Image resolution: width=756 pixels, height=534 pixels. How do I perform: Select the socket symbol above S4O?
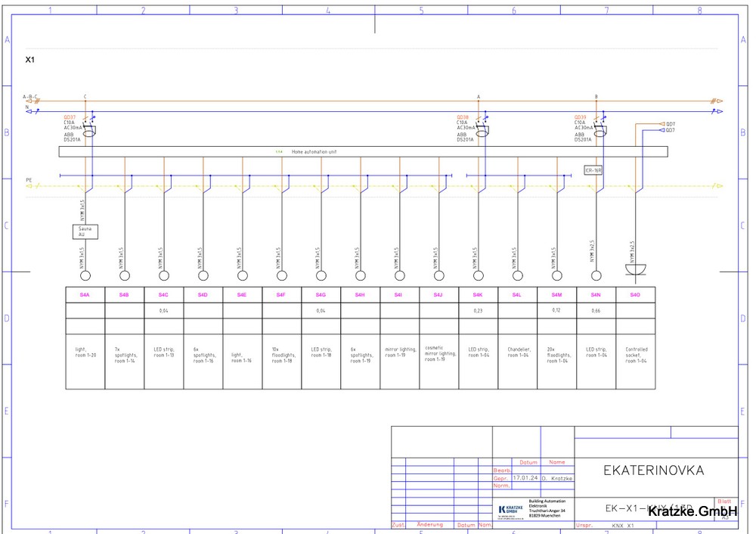click(x=635, y=272)
